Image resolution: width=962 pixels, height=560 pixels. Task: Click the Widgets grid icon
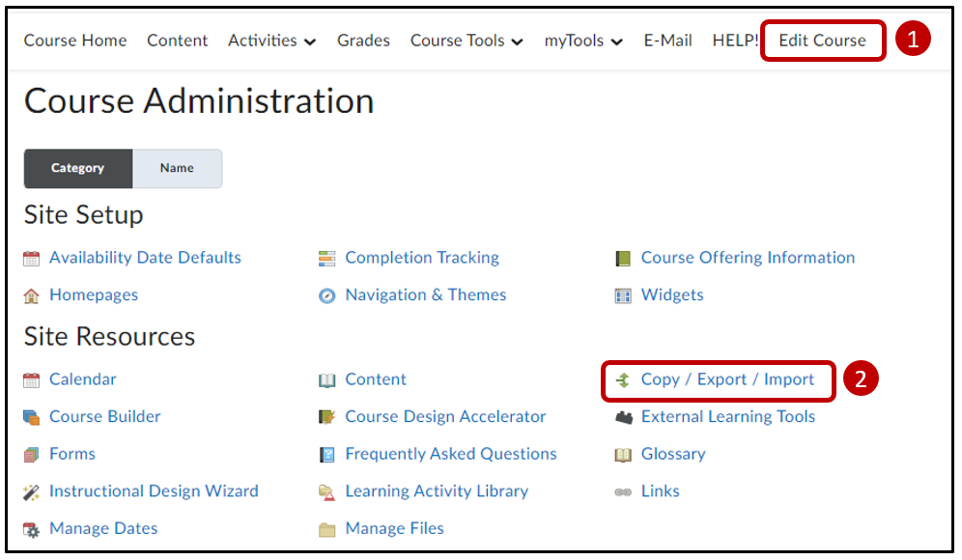[623, 296]
